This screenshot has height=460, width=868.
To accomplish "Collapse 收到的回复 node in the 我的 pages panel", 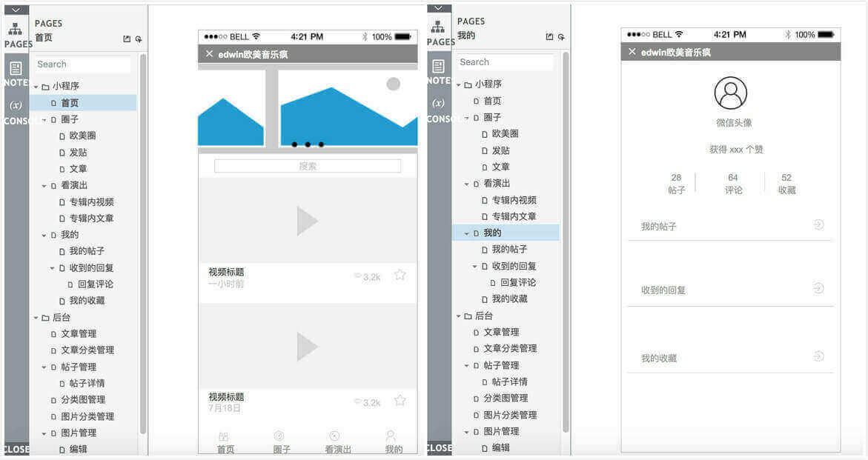I will point(475,267).
